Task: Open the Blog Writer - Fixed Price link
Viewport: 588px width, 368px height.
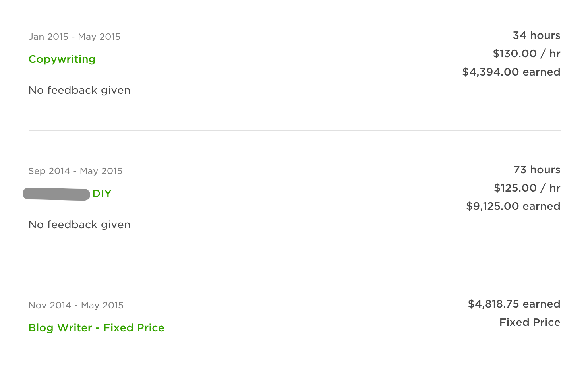Action: point(96,328)
